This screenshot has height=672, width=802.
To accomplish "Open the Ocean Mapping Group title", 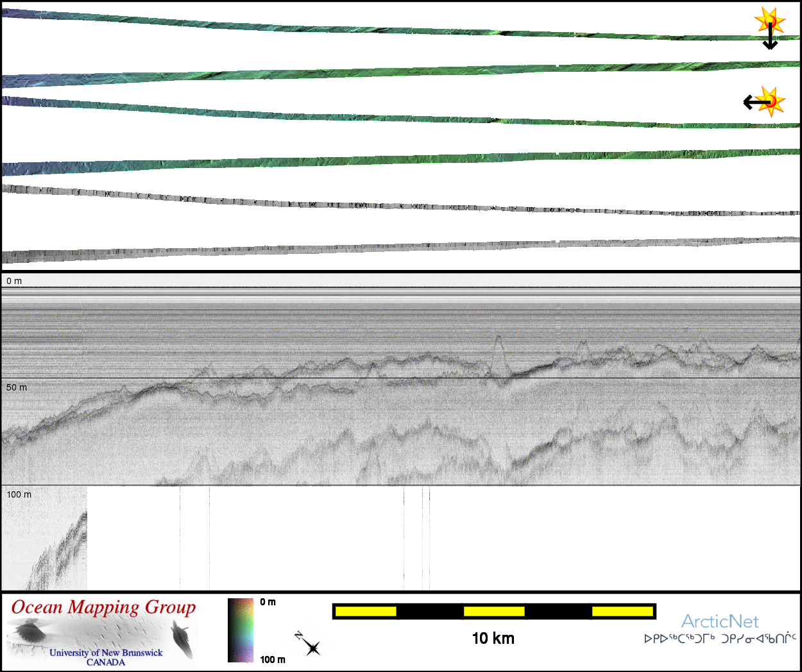I will pyautogui.click(x=103, y=608).
